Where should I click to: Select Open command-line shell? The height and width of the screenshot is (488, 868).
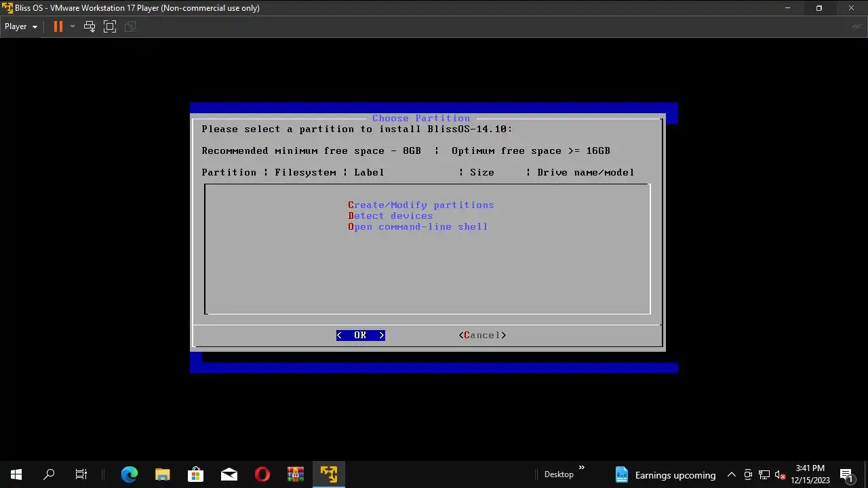(x=418, y=226)
